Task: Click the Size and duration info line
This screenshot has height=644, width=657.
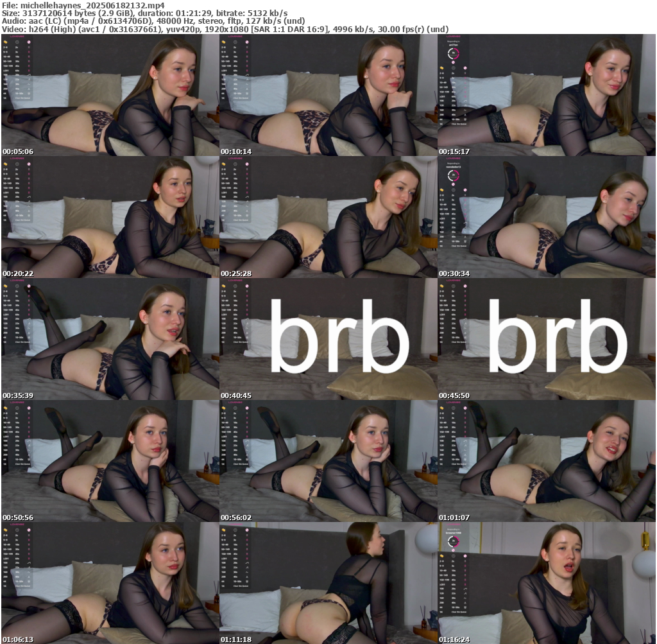Action: click(144, 13)
